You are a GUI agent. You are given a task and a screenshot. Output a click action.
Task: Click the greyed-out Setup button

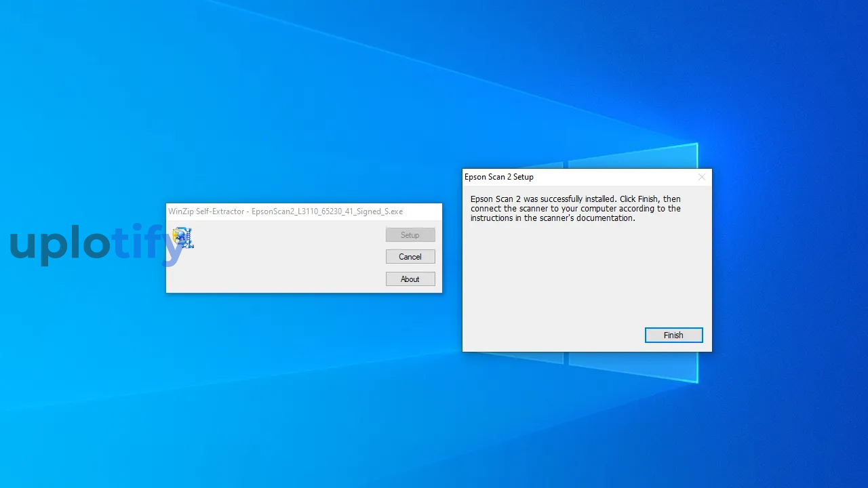coord(410,235)
